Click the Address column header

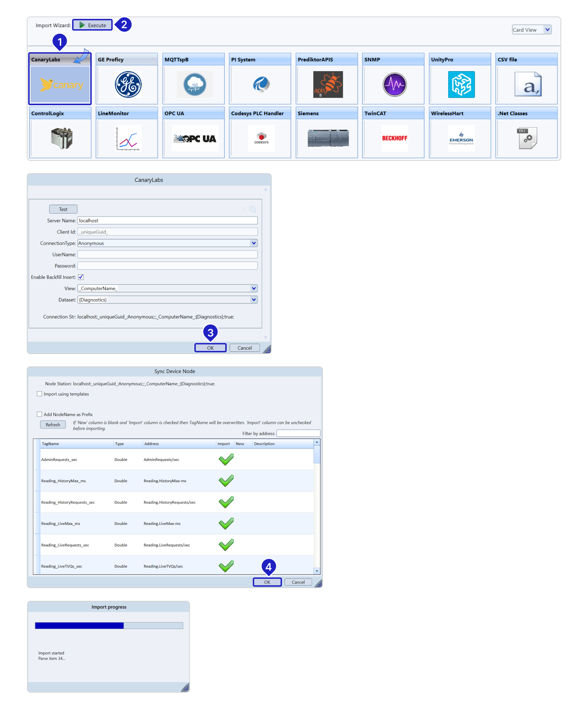tap(151, 444)
